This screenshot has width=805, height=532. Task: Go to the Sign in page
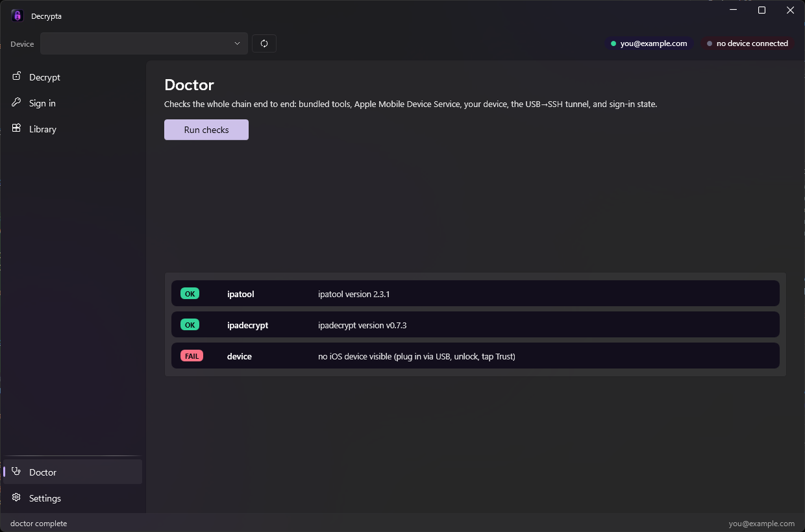[x=73, y=103]
